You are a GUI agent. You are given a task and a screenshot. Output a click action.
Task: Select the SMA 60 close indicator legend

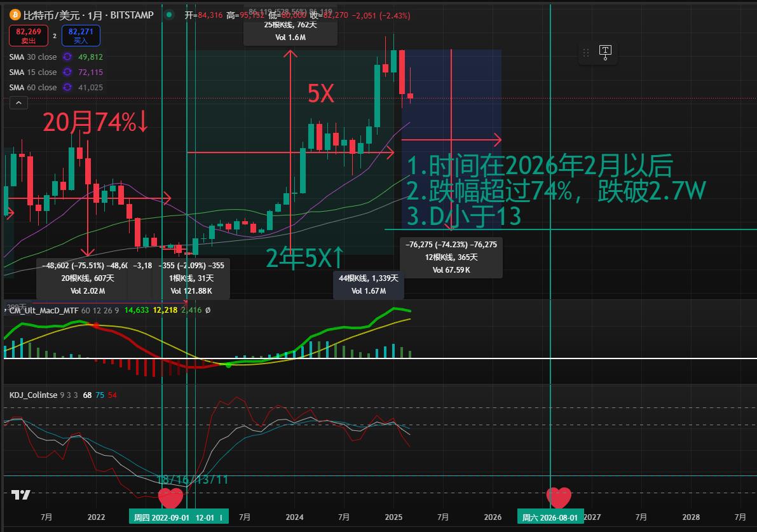tap(33, 87)
